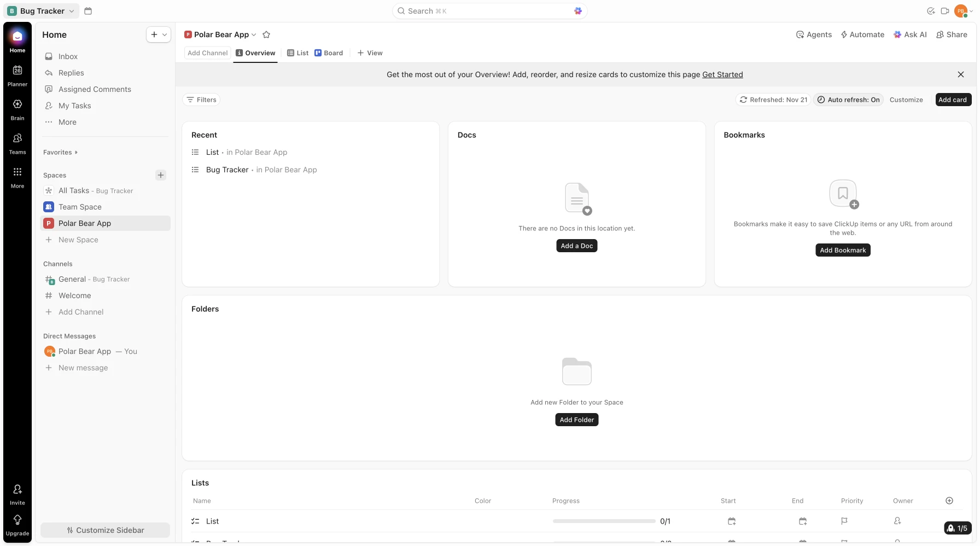Toggle Auto refresh On
The image size is (980, 546).
[x=848, y=100]
